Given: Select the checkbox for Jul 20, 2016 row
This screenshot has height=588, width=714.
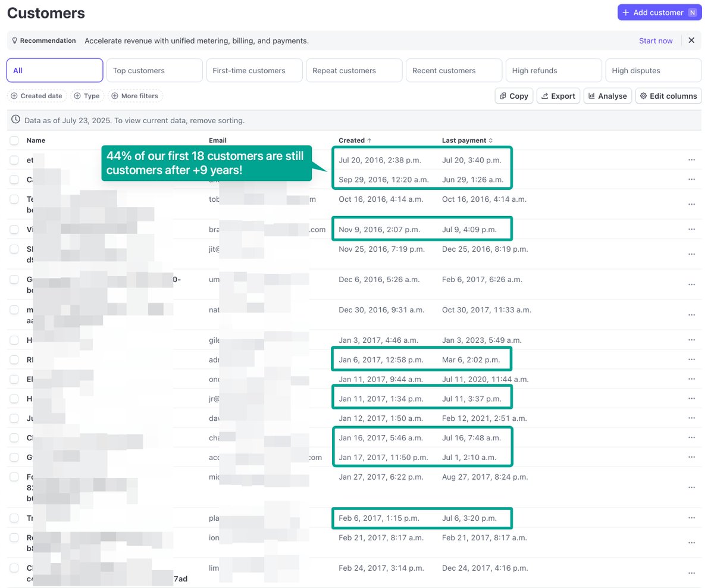Looking at the screenshot, I should pos(14,160).
